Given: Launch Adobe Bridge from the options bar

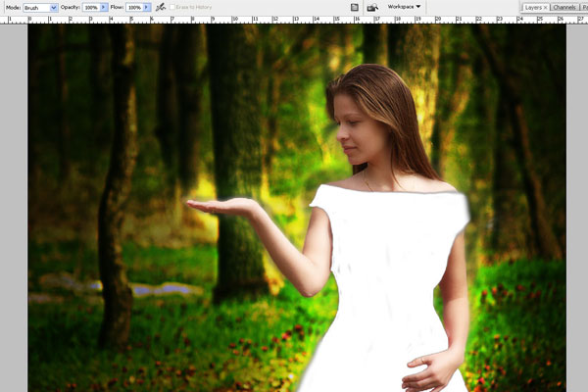Looking at the screenshot, I should 372,7.
